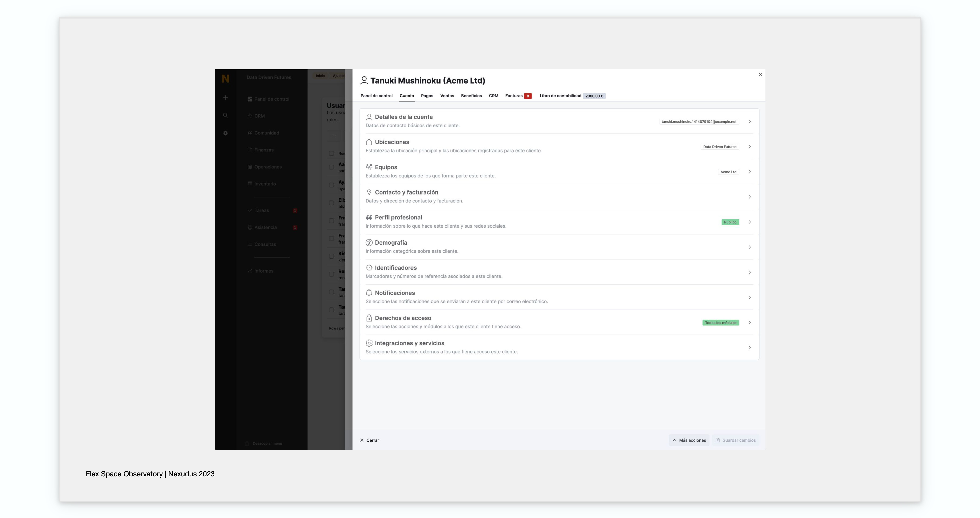
Task: Open the Más acciones menu
Action: pyautogui.click(x=689, y=440)
